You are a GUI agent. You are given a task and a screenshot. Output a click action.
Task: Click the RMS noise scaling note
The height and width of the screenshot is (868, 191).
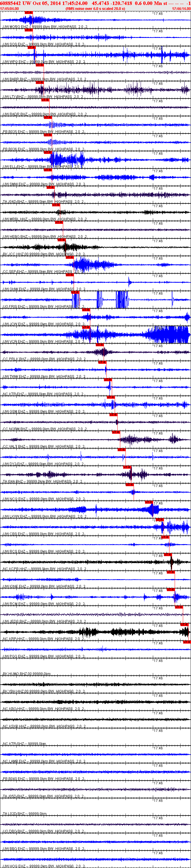(x=95, y=8)
